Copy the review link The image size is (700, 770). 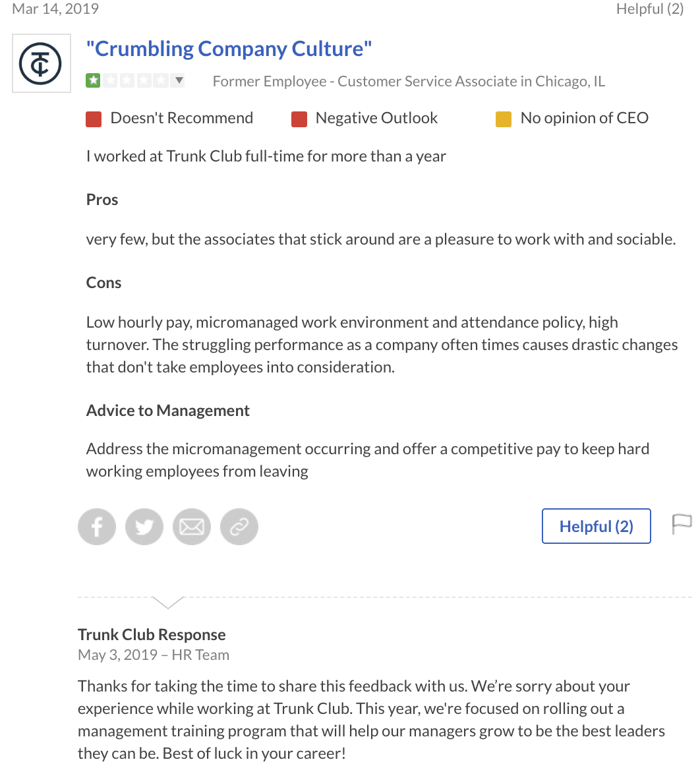click(239, 526)
